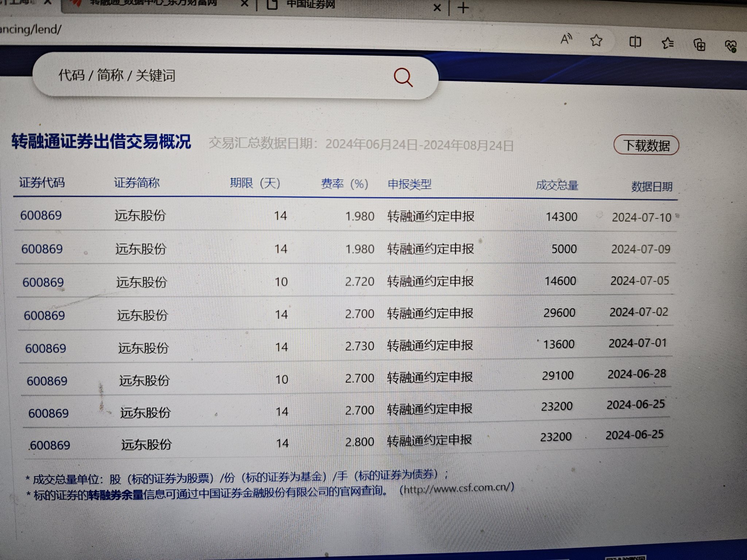This screenshot has height=560, width=747.
Task: Click the 费率 (%) column header
Action: click(344, 184)
